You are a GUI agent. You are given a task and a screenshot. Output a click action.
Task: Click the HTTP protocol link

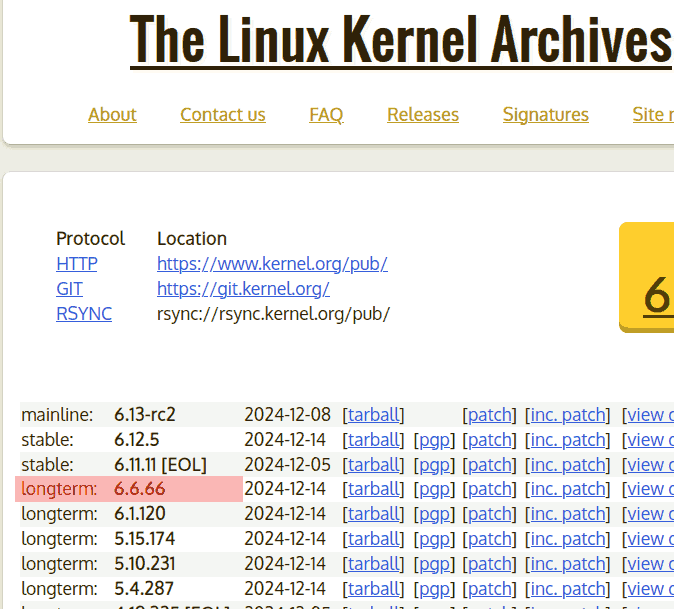pos(77,263)
